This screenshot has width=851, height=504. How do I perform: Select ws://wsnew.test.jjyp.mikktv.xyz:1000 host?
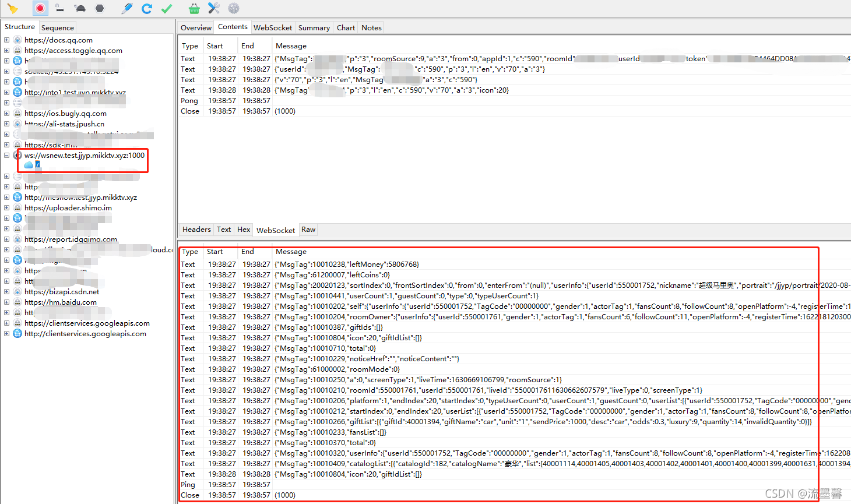pos(85,156)
